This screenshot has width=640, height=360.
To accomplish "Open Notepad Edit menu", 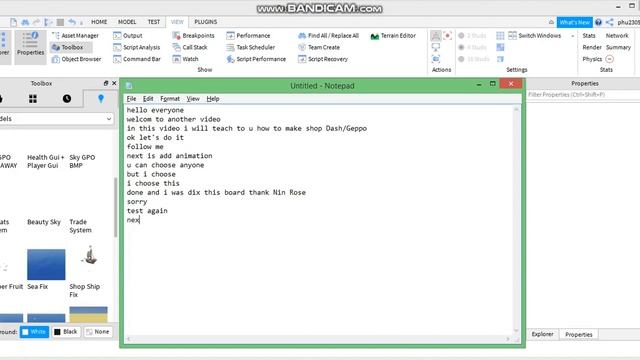I will (x=148, y=99).
